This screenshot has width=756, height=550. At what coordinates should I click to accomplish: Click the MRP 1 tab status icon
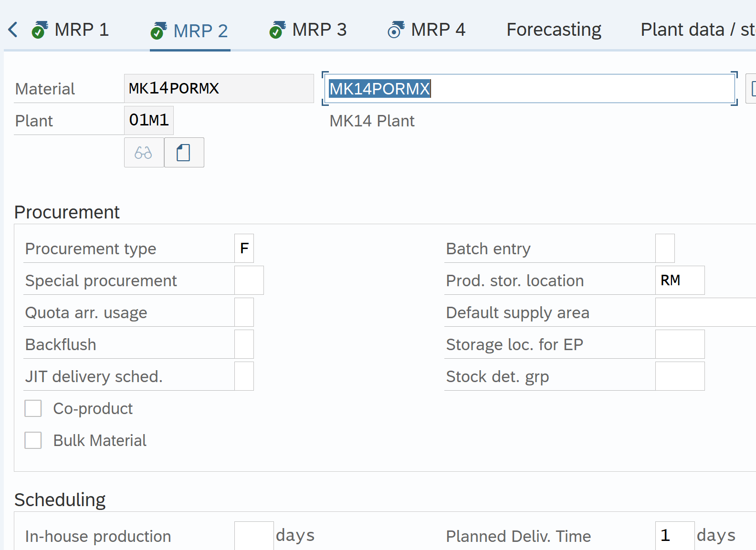click(39, 30)
